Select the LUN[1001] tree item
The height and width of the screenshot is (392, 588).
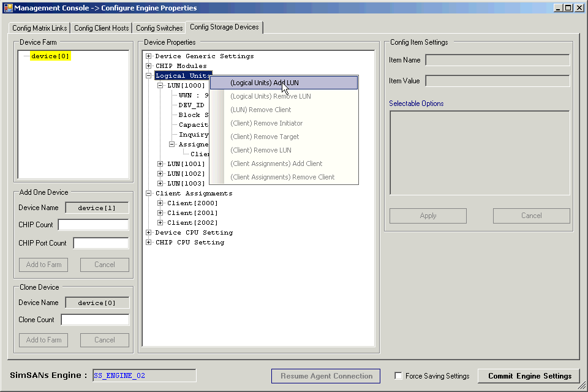click(186, 164)
